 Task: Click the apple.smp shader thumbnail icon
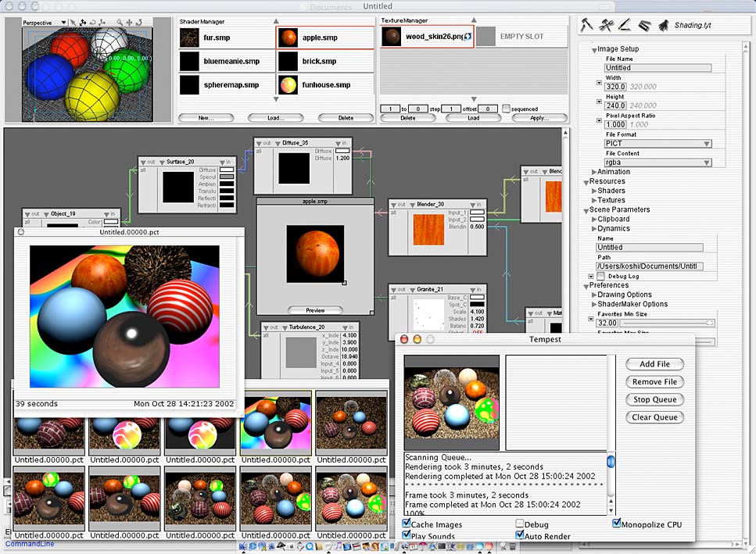287,37
